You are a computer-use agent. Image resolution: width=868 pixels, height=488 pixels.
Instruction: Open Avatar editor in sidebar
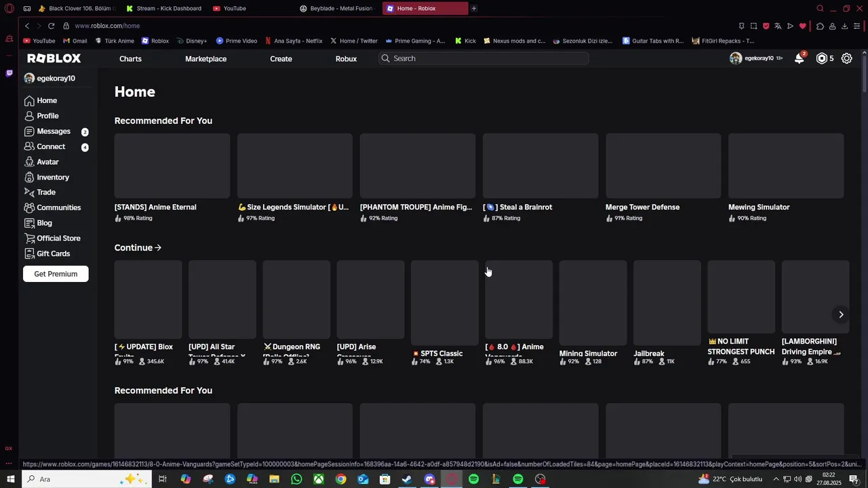click(41, 162)
